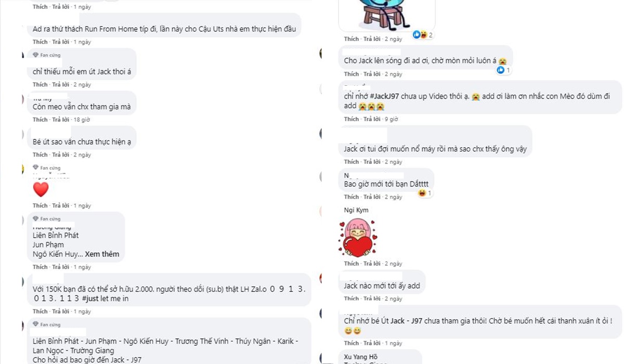Open the pink girl holding heart sticker
The image size is (624, 364).
pos(358,237)
